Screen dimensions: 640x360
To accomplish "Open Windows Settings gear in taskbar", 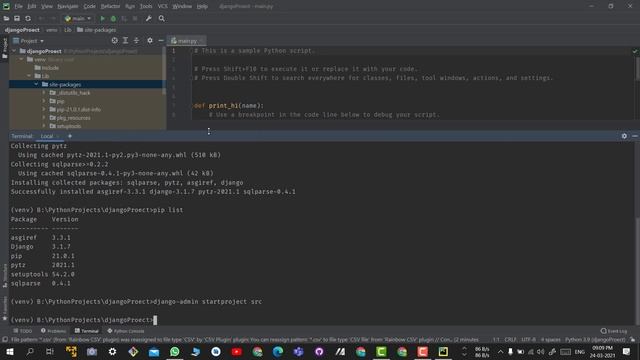I will 112,351.
